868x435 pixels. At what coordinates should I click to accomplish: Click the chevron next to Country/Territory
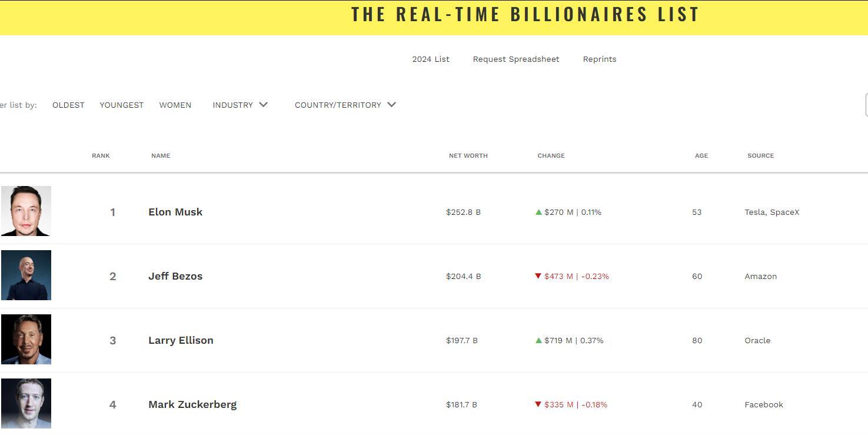click(x=392, y=105)
